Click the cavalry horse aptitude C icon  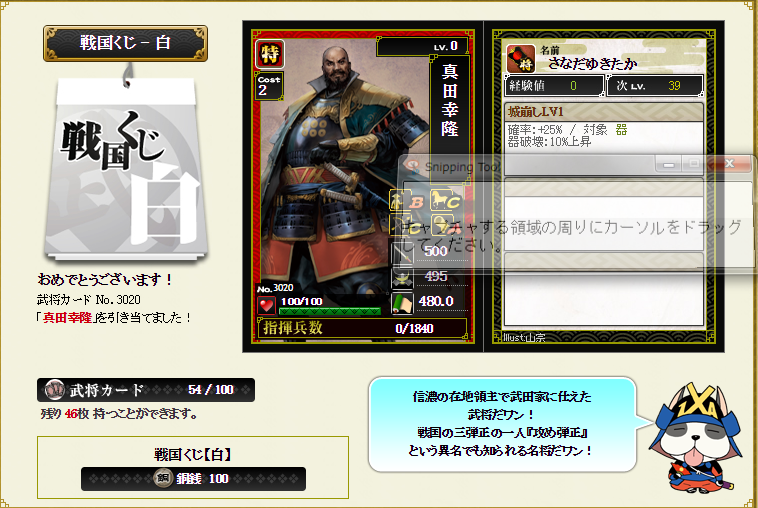coord(446,200)
